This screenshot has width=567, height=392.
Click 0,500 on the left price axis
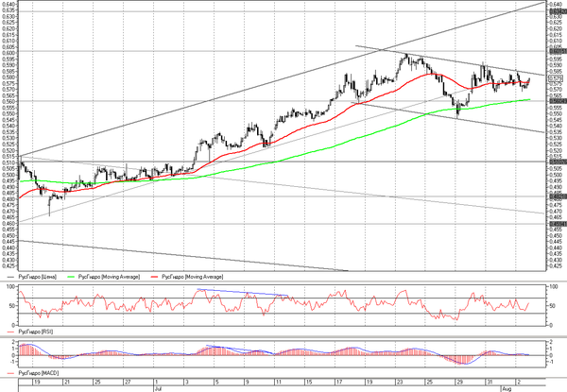pos(9,175)
